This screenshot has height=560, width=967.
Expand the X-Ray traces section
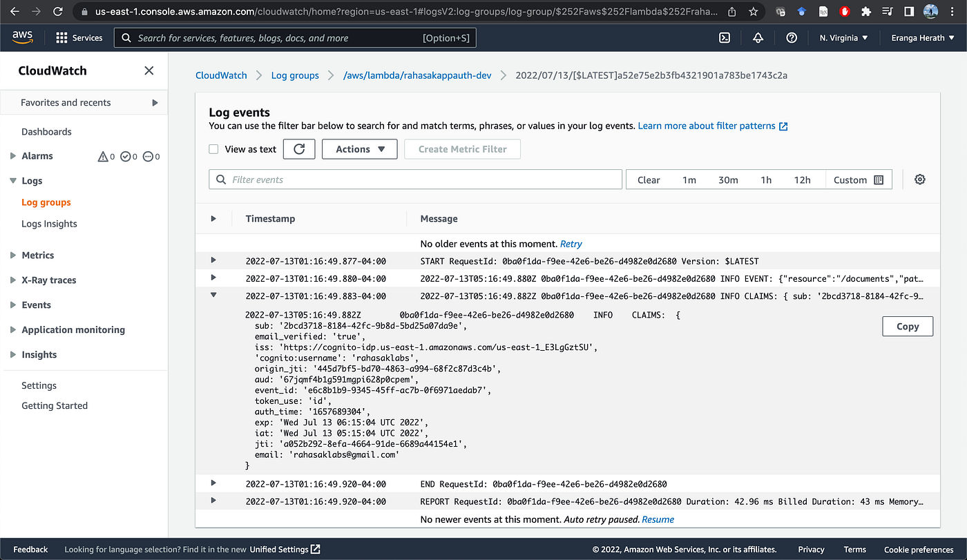pos(13,280)
